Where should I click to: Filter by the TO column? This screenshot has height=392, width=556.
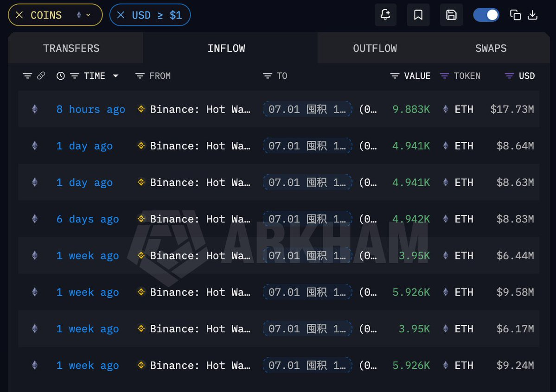[x=268, y=76]
